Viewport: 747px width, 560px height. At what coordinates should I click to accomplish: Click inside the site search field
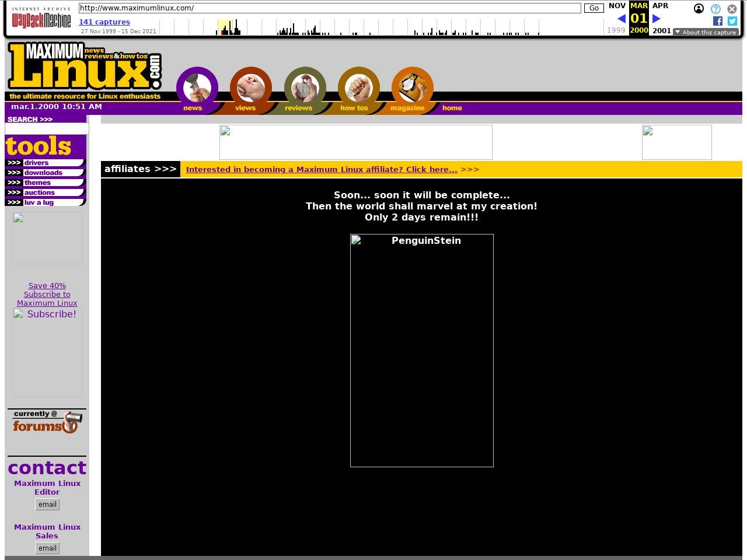(x=47, y=129)
